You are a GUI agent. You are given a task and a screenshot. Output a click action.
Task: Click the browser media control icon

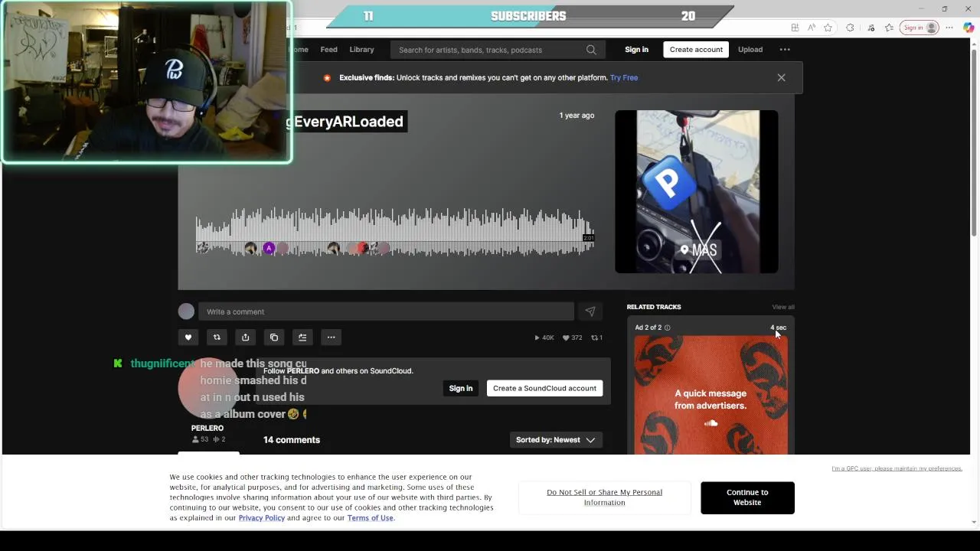[871, 28]
